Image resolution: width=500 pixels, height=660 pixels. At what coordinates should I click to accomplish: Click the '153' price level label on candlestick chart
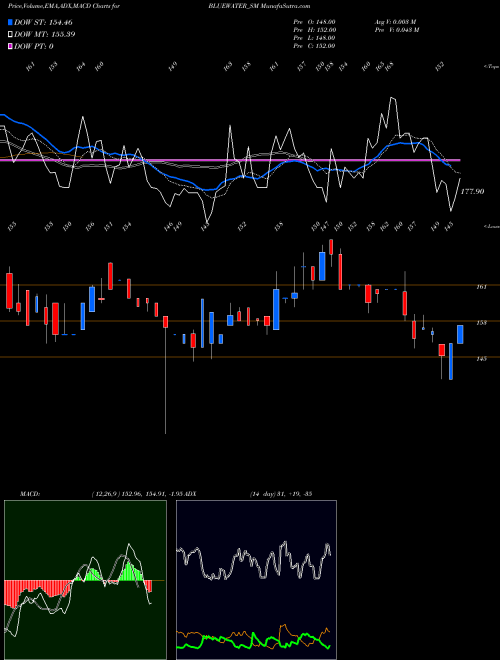tap(481, 323)
